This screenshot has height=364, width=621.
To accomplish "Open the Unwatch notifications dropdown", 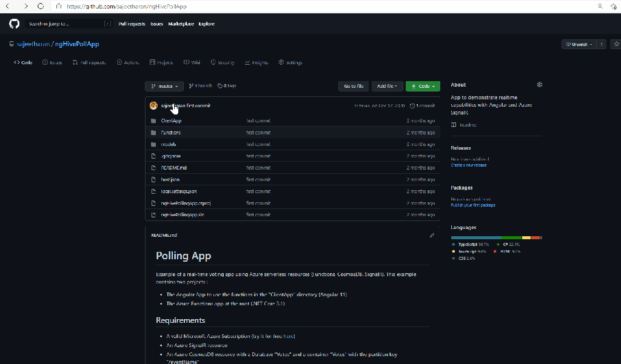I will (x=579, y=44).
